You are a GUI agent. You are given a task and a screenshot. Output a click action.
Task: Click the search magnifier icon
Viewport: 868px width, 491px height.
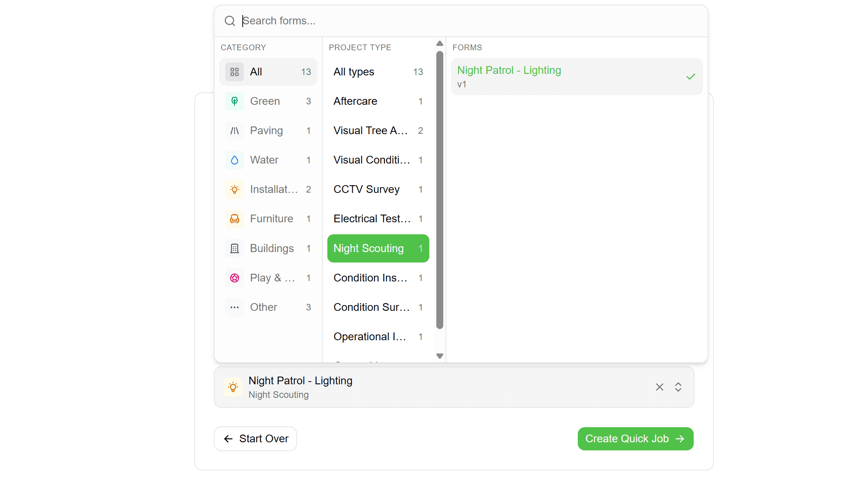(230, 20)
